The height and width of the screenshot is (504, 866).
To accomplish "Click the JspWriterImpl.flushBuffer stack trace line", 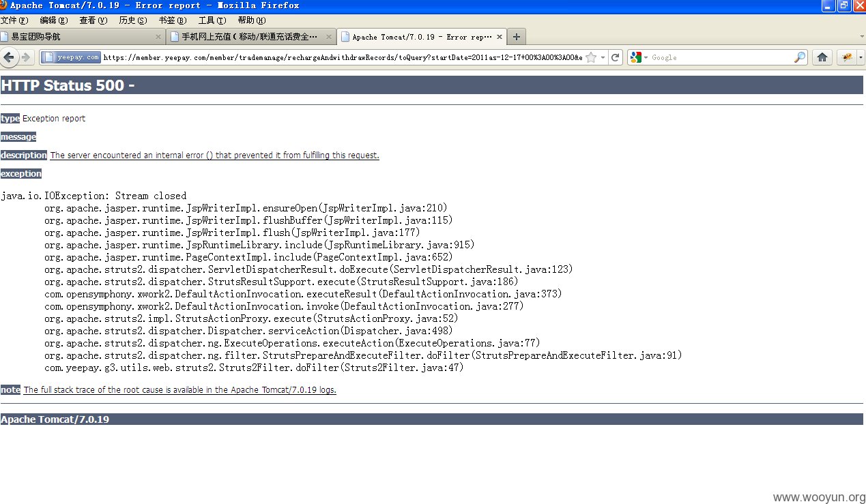I will pos(248,220).
